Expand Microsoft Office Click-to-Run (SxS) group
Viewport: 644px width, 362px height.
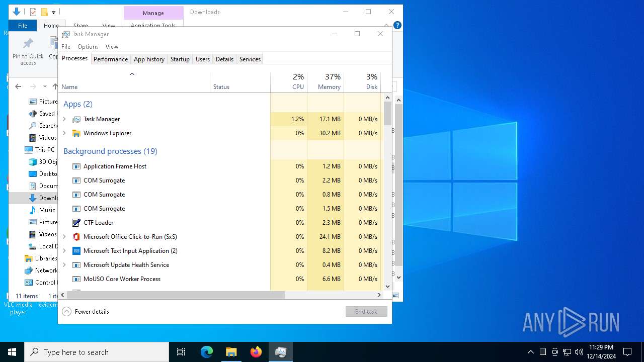tap(64, 237)
